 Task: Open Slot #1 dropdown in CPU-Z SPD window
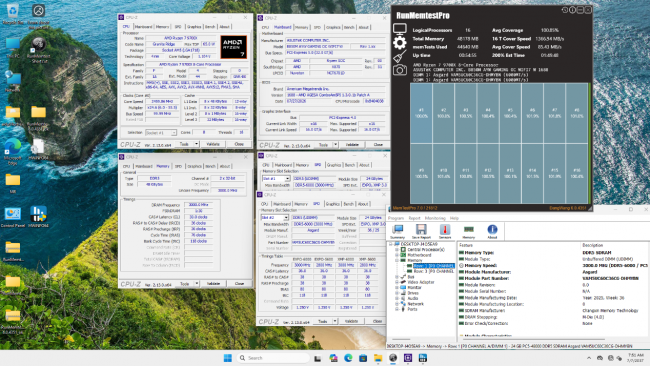tap(287, 178)
